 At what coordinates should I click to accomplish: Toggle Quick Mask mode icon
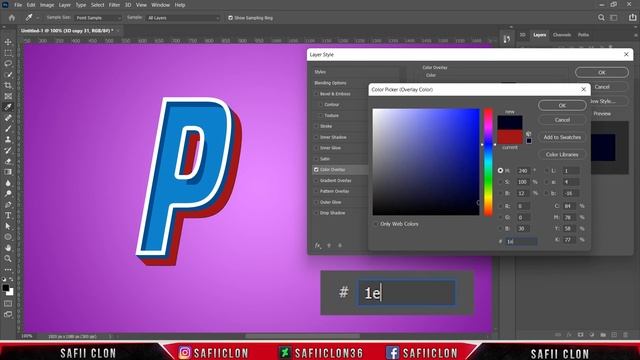click(8, 304)
